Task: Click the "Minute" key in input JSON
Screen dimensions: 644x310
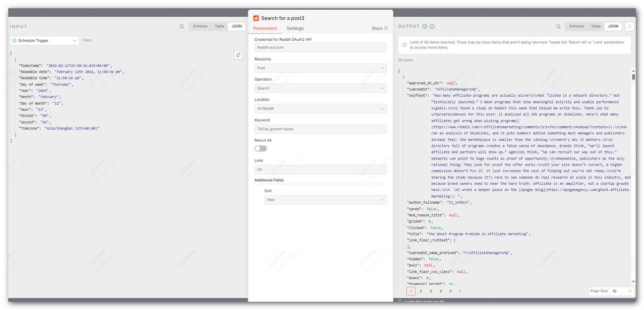Action: [x=27, y=116]
